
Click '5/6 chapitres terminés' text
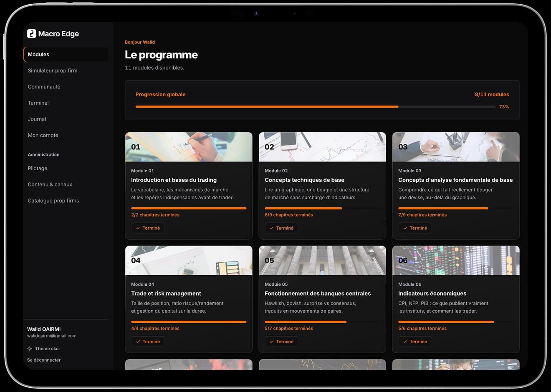pyautogui.click(x=422, y=329)
